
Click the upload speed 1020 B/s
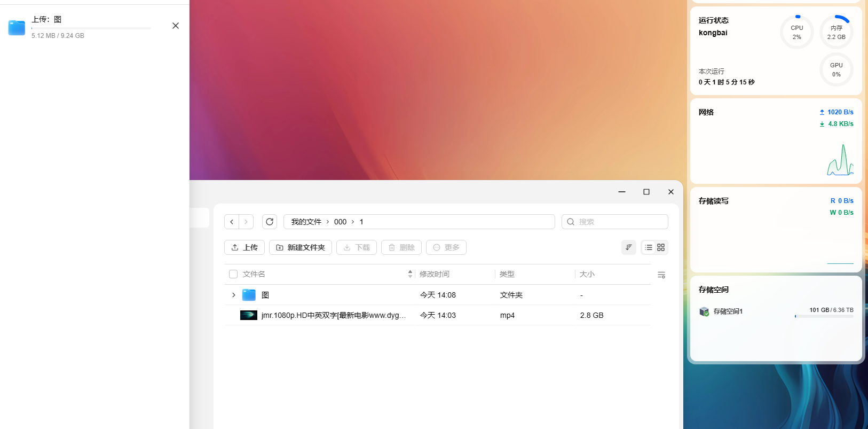point(837,112)
